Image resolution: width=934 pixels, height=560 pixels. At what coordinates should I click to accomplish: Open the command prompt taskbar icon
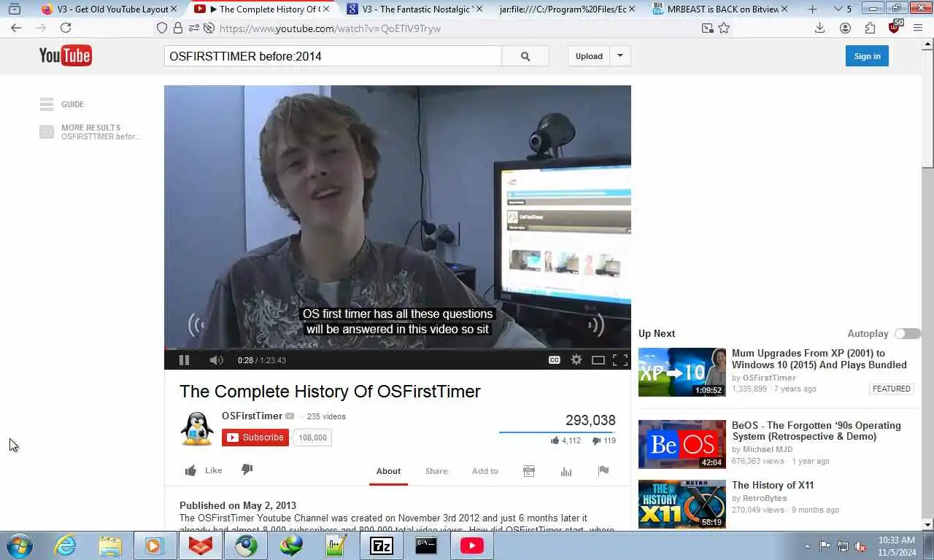point(426,545)
